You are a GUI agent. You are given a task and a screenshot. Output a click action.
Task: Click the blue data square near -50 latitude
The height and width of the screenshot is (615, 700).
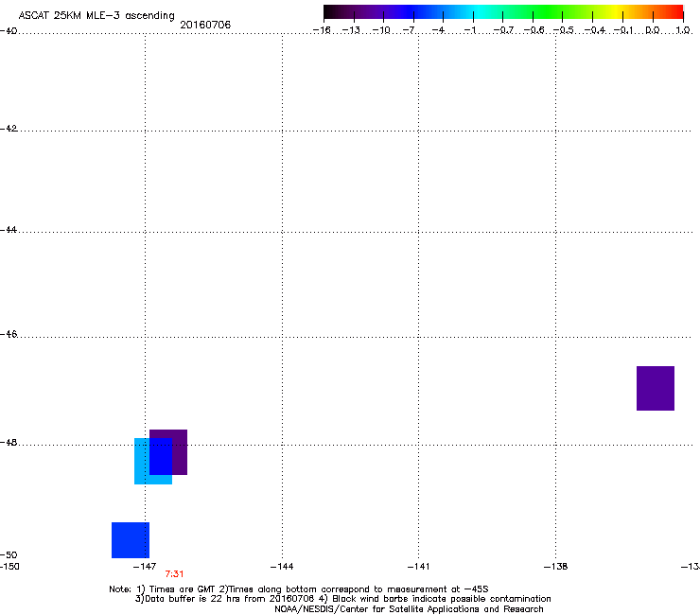[131, 540]
